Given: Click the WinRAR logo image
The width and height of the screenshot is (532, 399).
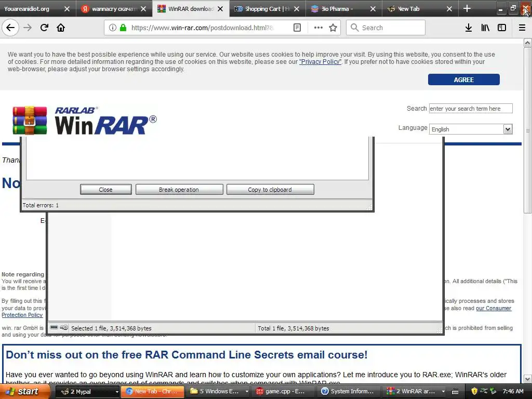Looking at the screenshot, I should coord(85,121).
